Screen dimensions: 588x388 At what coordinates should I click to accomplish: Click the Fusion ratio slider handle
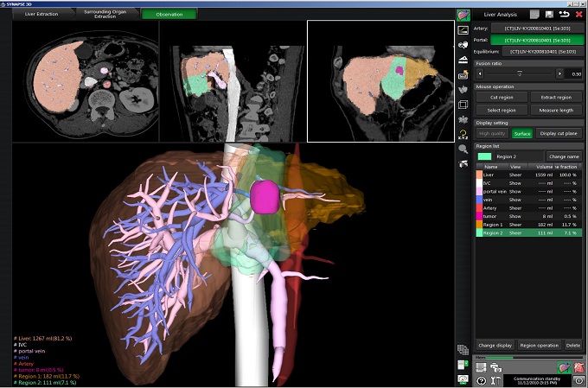click(519, 74)
